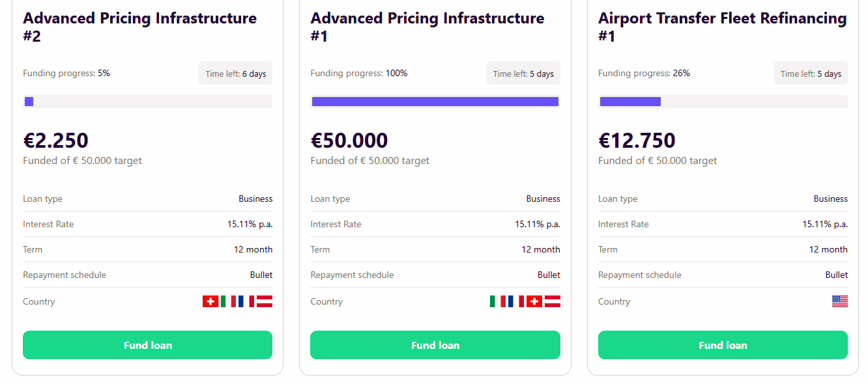Select the French flag in Advanced Pricing Infrastructure #1
The image size is (868, 384).
pyautogui.click(x=516, y=301)
